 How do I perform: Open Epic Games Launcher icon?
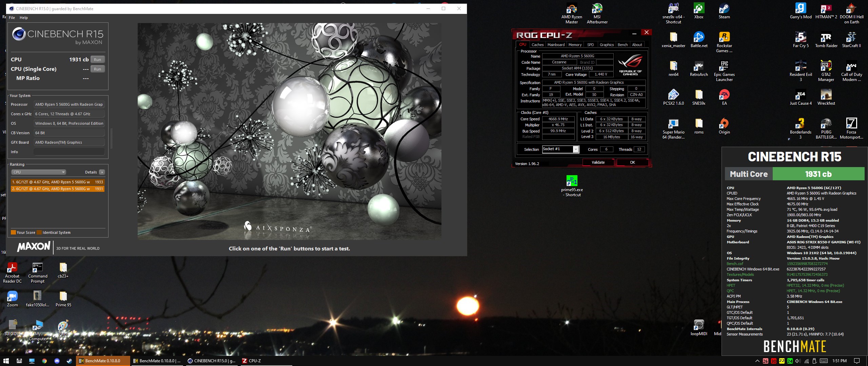click(724, 71)
